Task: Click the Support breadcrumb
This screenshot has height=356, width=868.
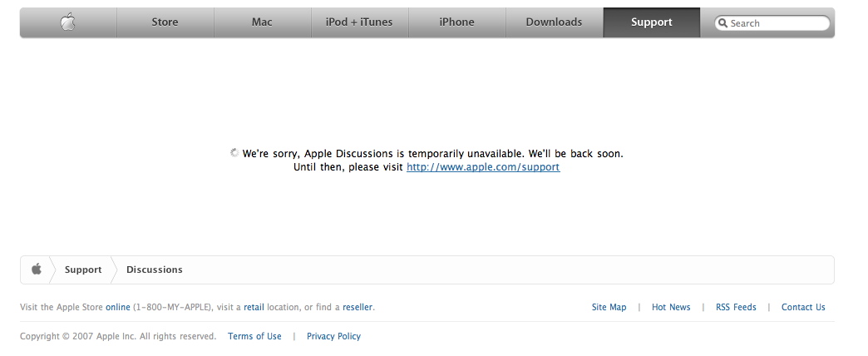Action: (x=83, y=269)
